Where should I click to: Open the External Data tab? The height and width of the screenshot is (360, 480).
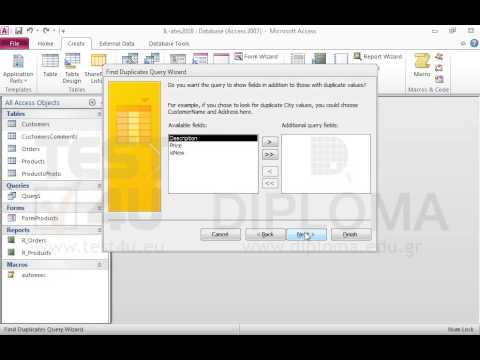pyautogui.click(x=117, y=44)
